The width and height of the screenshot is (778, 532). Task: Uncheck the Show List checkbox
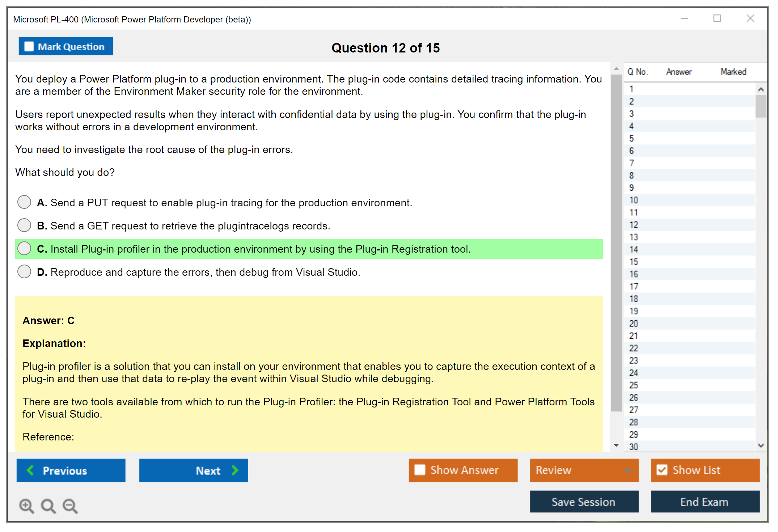[662, 470]
